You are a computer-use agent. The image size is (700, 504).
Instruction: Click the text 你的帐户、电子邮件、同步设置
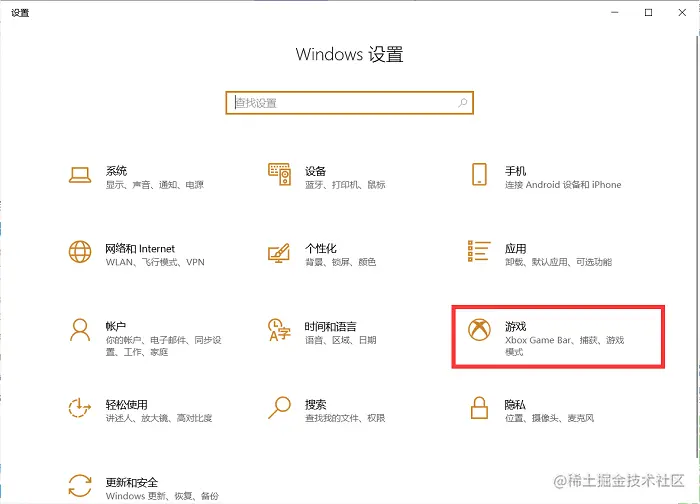pyautogui.click(x=163, y=346)
